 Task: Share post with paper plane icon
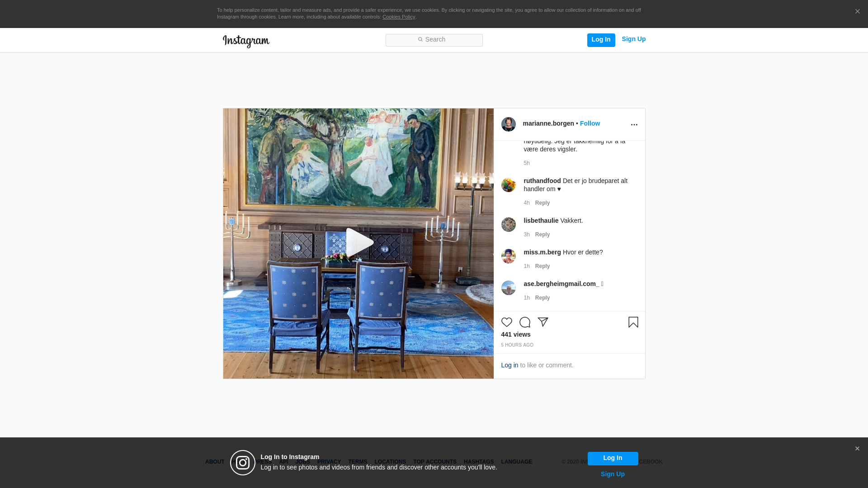543,322
